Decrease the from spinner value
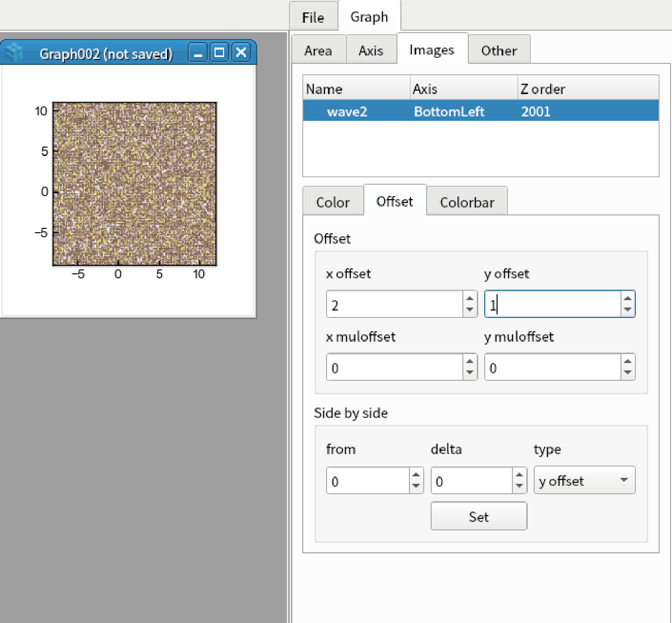 click(x=416, y=486)
